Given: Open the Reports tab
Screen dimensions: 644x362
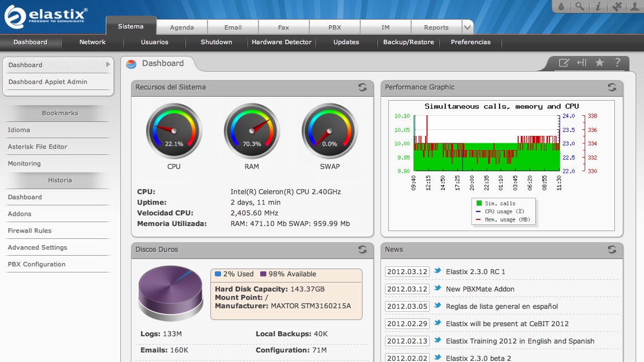Looking at the screenshot, I should 436,27.
